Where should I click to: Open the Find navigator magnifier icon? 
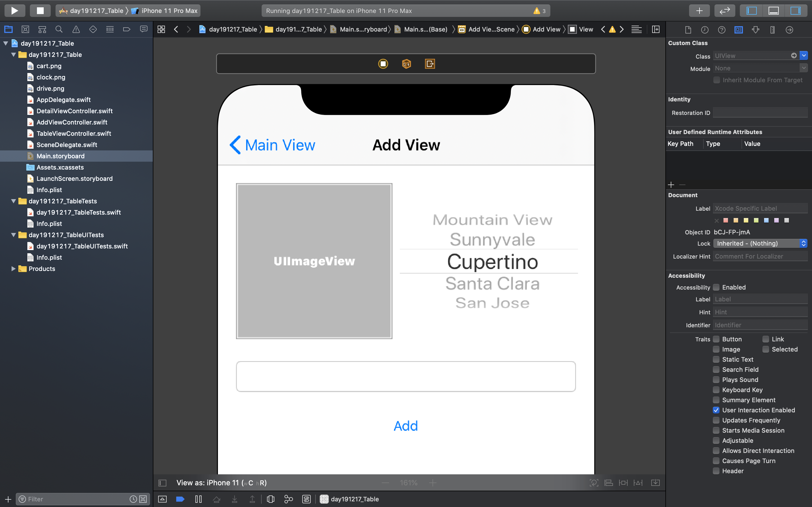tap(59, 30)
